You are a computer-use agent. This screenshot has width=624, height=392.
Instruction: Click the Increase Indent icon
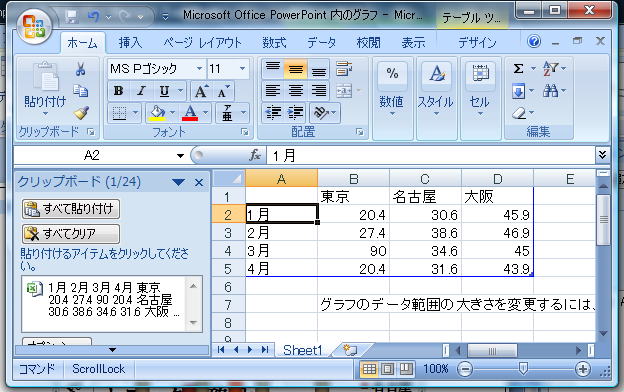pos(296,113)
